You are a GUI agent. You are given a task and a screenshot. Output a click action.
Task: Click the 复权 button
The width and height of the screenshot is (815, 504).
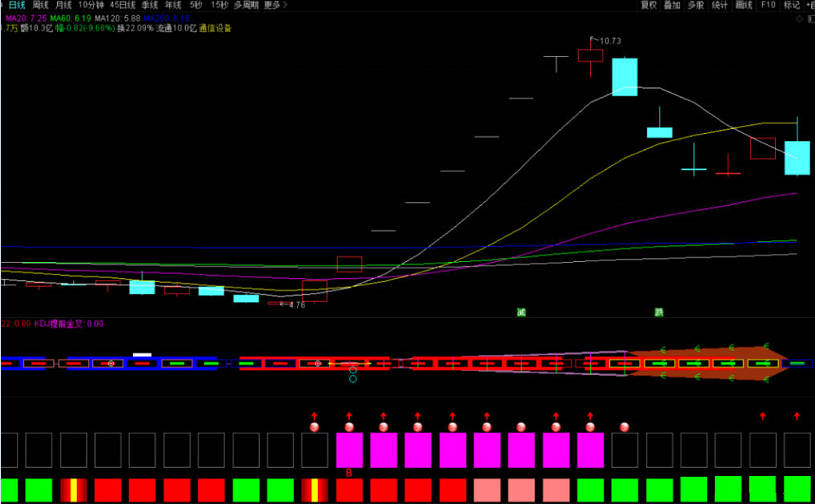pyautogui.click(x=649, y=5)
